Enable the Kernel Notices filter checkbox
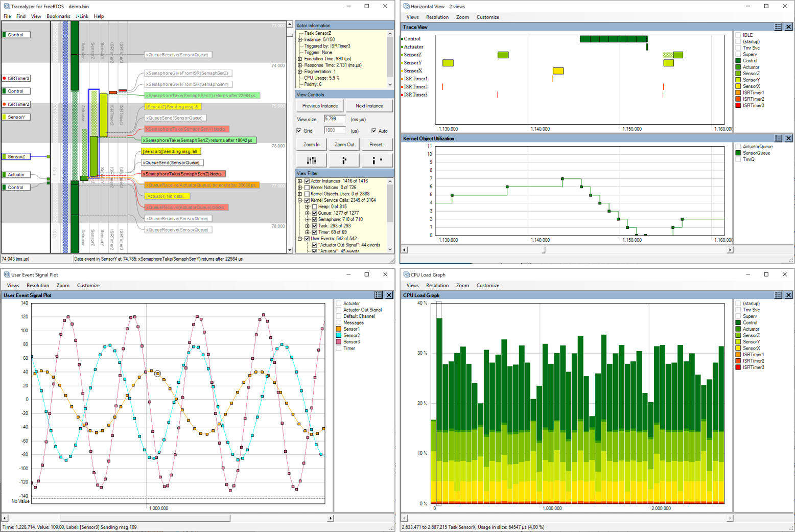The height and width of the screenshot is (532, 795). click(307, 188)
